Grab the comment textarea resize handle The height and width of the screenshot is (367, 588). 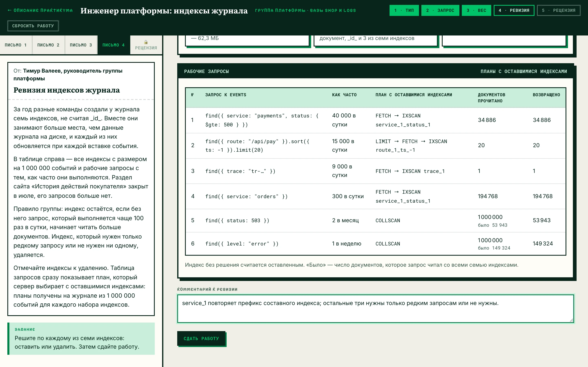click(571, 320)
